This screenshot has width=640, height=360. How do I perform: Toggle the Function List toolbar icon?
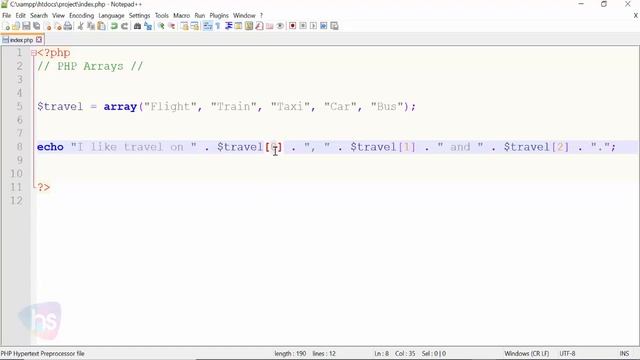pos(259,26)
